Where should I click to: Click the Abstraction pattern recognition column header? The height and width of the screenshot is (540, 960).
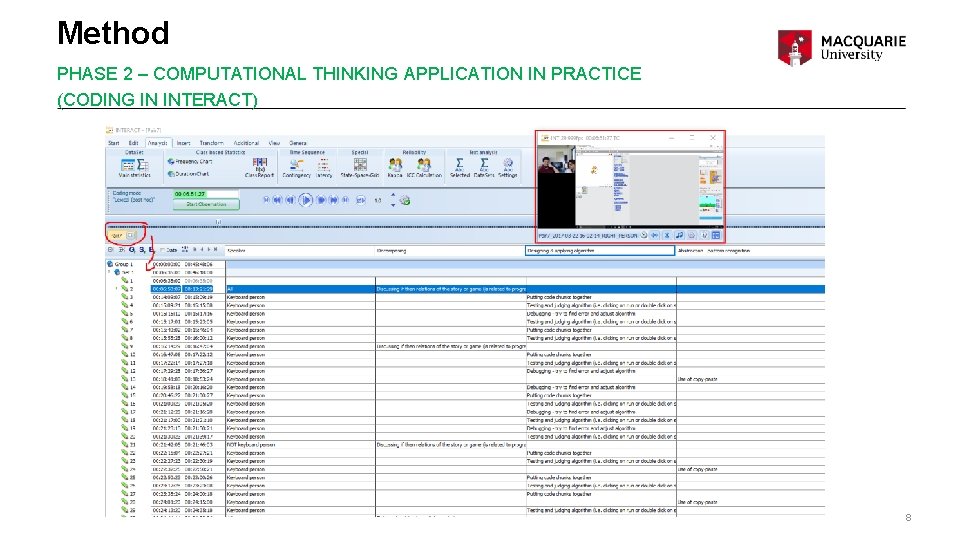(x=751, y=250)
